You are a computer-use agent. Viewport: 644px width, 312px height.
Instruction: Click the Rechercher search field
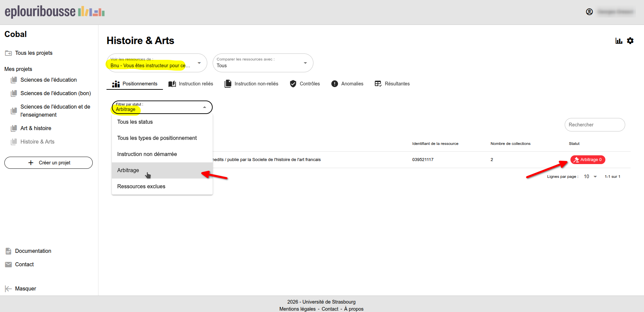(x=594, y=125)
